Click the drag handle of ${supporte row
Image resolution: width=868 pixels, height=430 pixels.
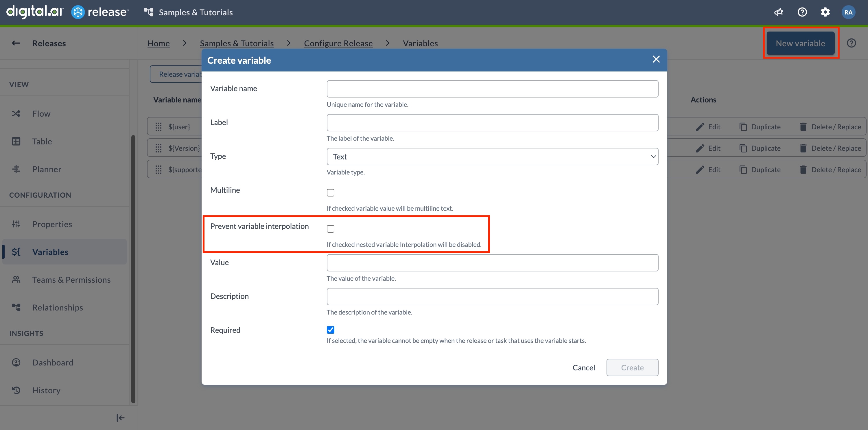point(159,170)
